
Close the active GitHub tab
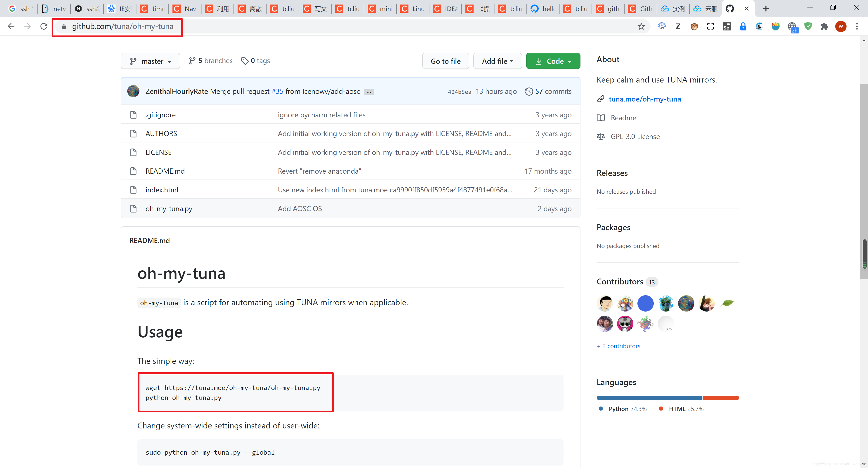(x=747, y=8)
